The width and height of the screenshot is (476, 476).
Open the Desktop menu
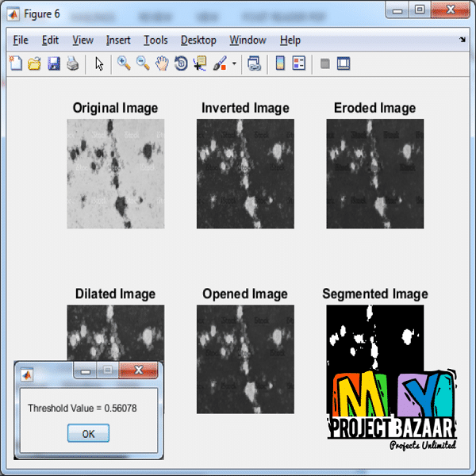[198, 40]
